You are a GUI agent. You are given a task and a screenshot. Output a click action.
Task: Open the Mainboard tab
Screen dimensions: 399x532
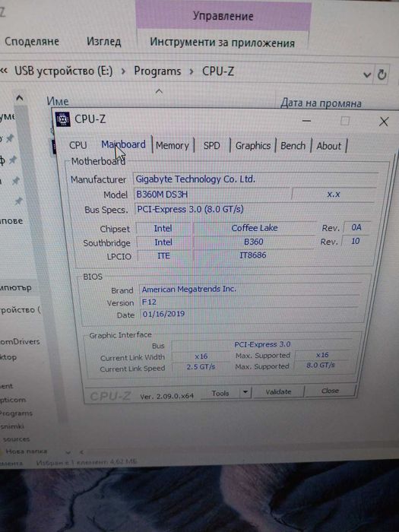pyautogui.click(x=123, y=145)
